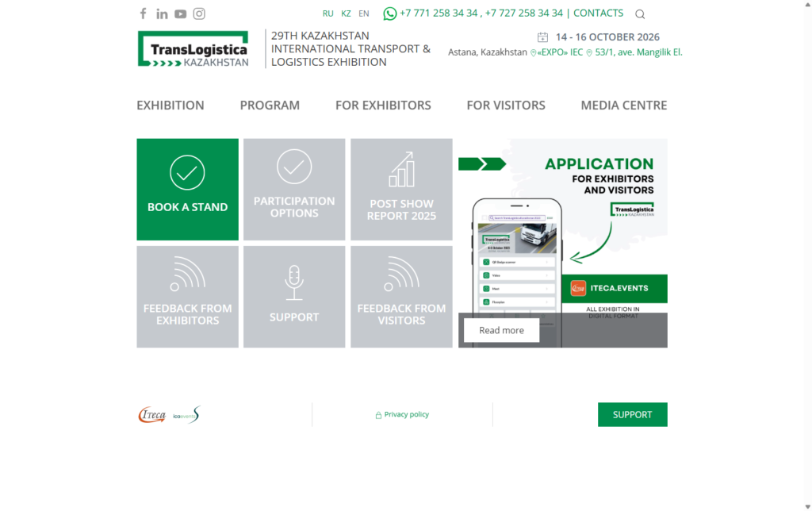This screenshot has height=511, width=812.
Task: Open the PROGRAM menu item
Action: pyautogui.click(x=270, y=105)
